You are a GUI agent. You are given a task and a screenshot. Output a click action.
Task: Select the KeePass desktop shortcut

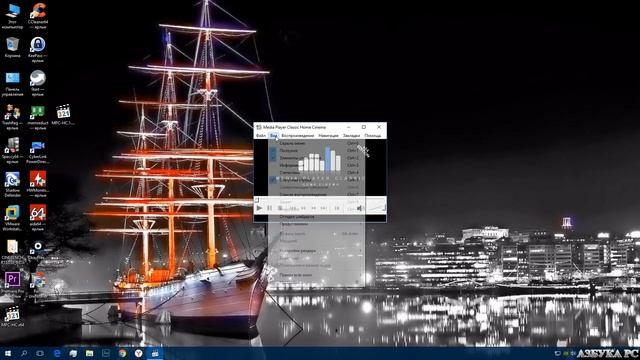(38, 50)
